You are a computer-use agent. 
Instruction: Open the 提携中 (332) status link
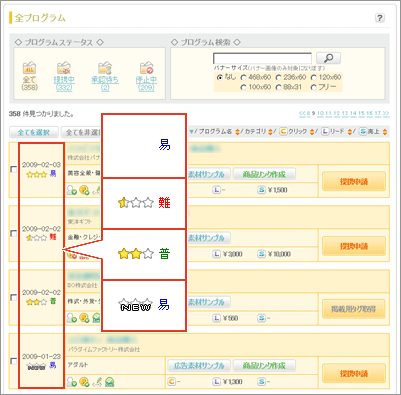(x=64, y=84)
